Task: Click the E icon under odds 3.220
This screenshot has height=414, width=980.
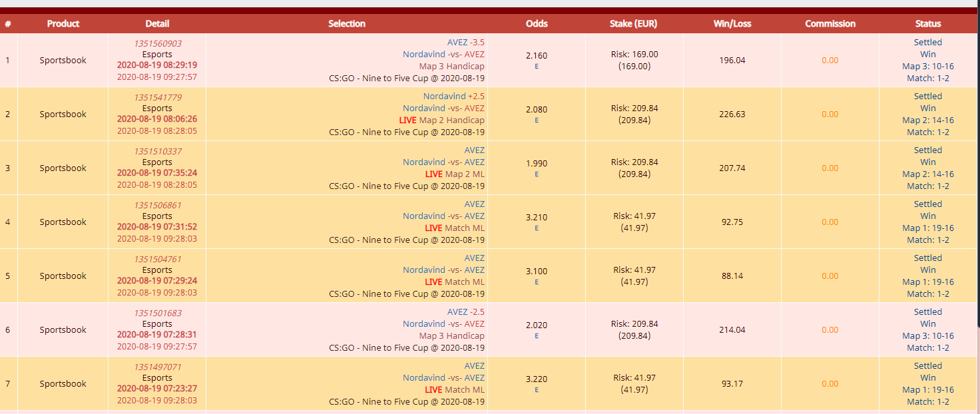Action: click(x=537, y=390)
